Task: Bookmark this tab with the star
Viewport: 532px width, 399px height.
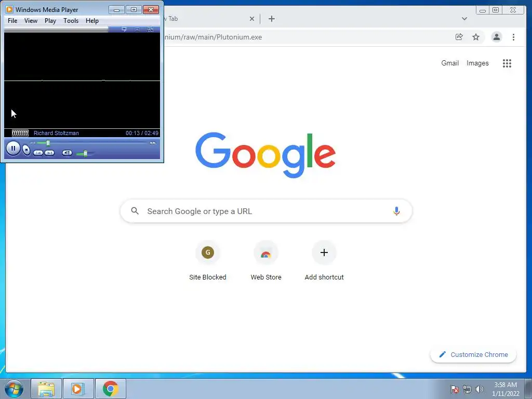Action: [x=476, y=37]
